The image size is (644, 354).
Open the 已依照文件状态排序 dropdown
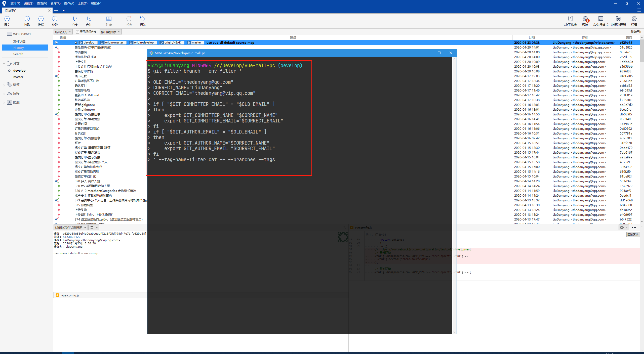(70, 227)
